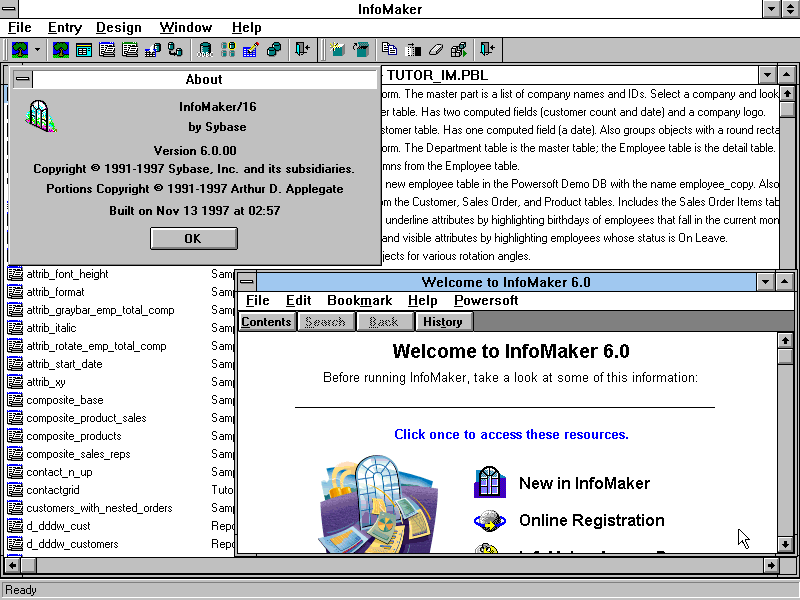This screenshot has height=600, width=800.
Task: Select the attrib_graybar_emp_total_comp entry
Action: 101,310
